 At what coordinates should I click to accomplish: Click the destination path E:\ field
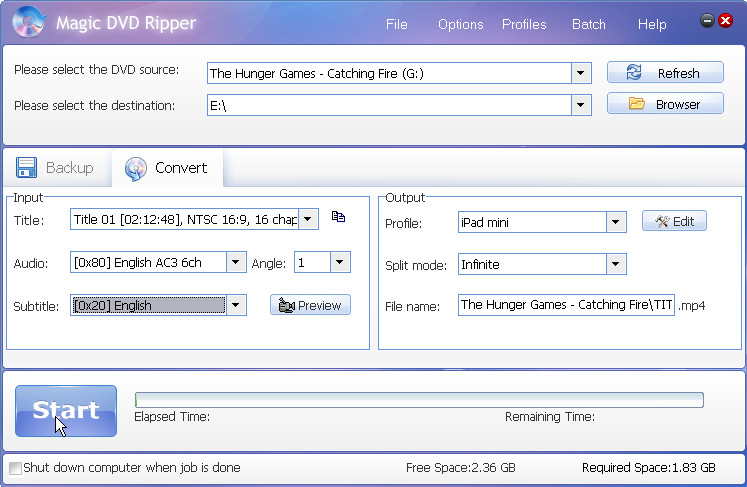[389, 105]
